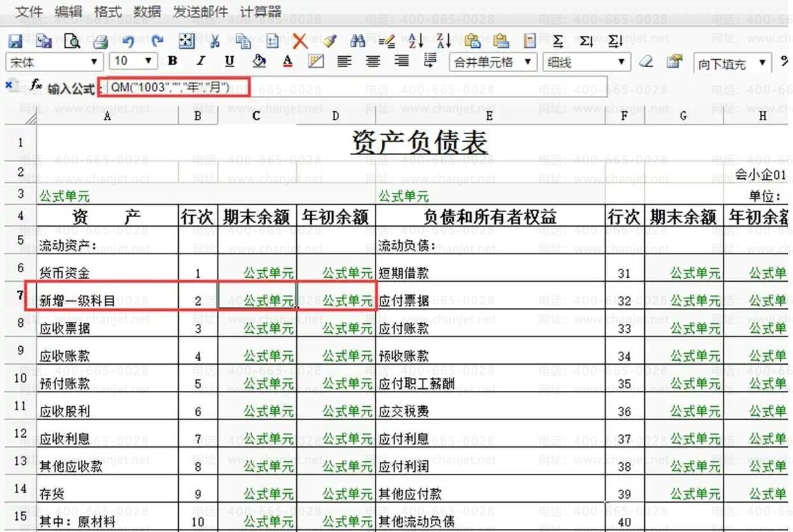Click the Copy pages icon
This screenshot has width=793, height=532.
[x=243, y=42]
